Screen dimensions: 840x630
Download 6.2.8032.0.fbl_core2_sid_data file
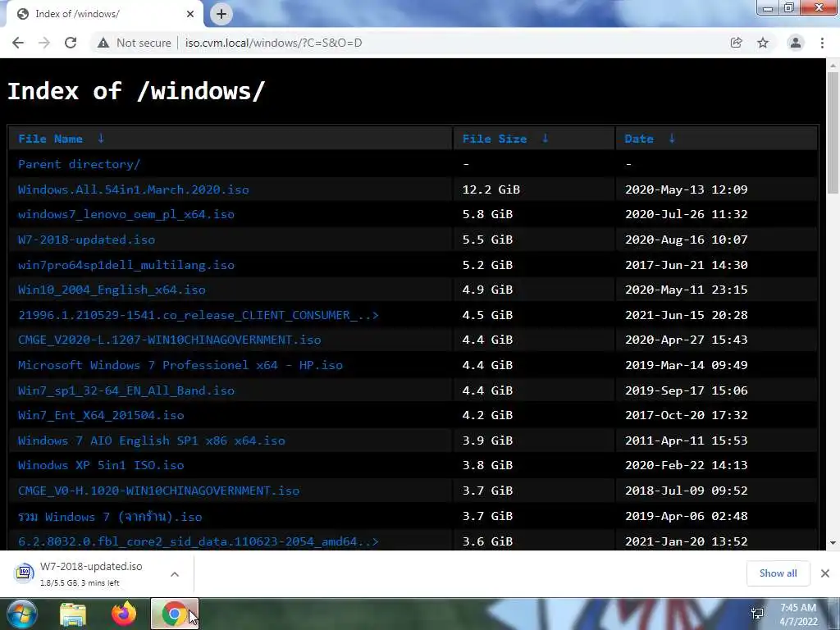tap(199, 541)
